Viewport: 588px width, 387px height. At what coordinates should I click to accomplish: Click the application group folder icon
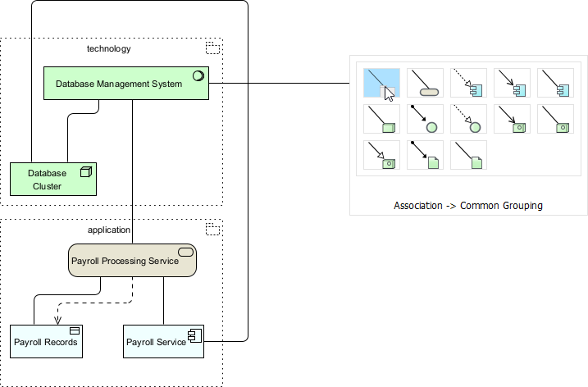pos(212,230)
